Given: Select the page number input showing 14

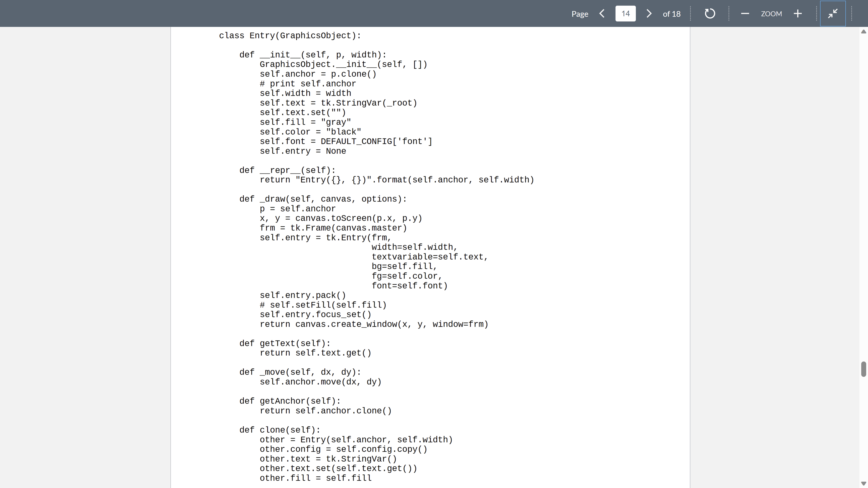Looking at the screenshot, I should coord(625,14).
